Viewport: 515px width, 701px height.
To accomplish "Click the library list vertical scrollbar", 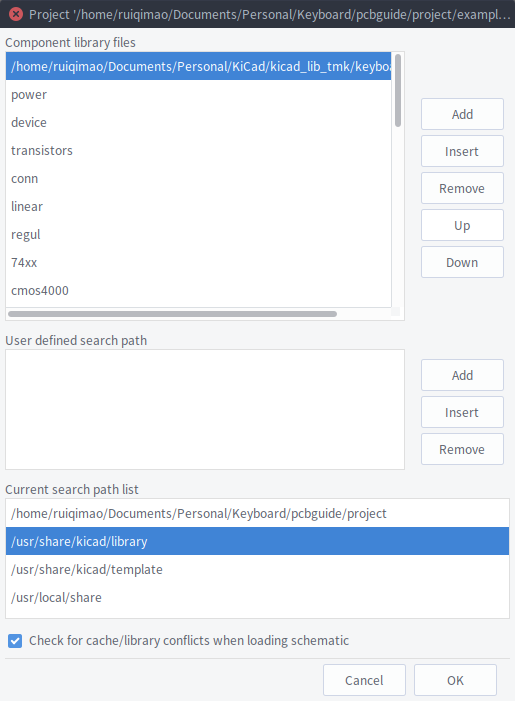I will (x=397, y=91).
